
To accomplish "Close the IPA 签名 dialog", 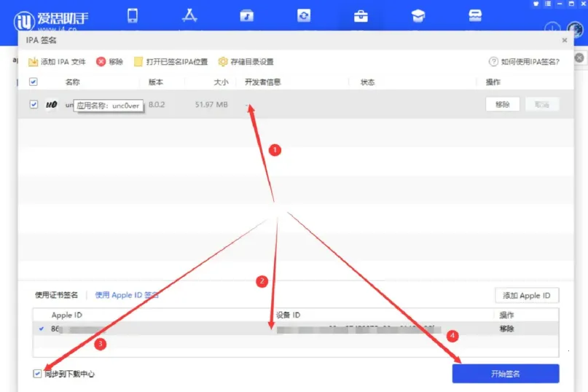I will 565,40.
